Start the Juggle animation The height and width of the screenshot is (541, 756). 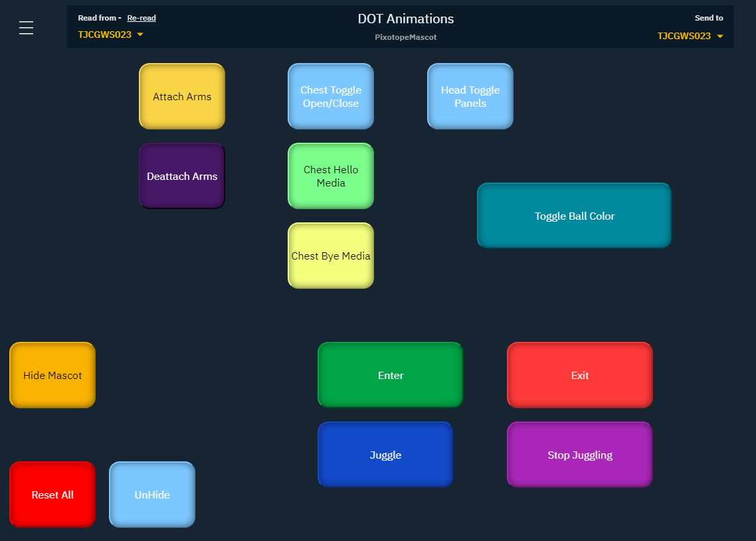[385, 455]
